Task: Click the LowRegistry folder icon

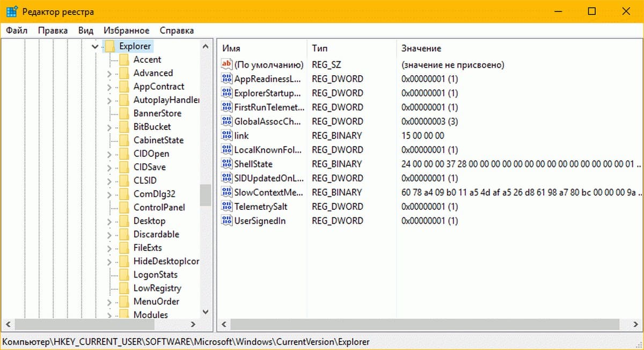Action: pos(124,288)
